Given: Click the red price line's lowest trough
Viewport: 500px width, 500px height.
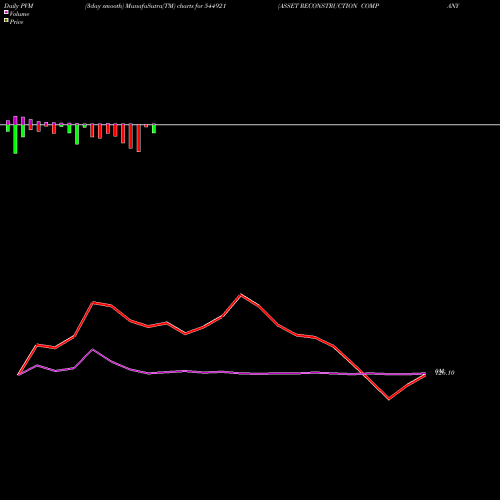Looking at the screenshot, I should click(x=389, y=399).
